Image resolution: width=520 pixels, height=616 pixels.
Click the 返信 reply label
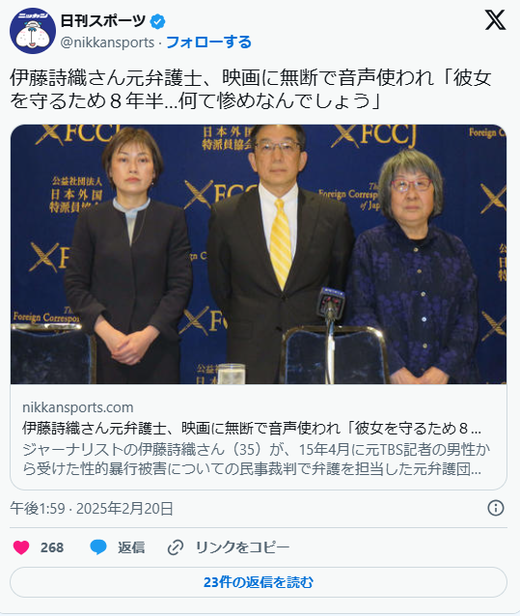click(x=131, y=547)
